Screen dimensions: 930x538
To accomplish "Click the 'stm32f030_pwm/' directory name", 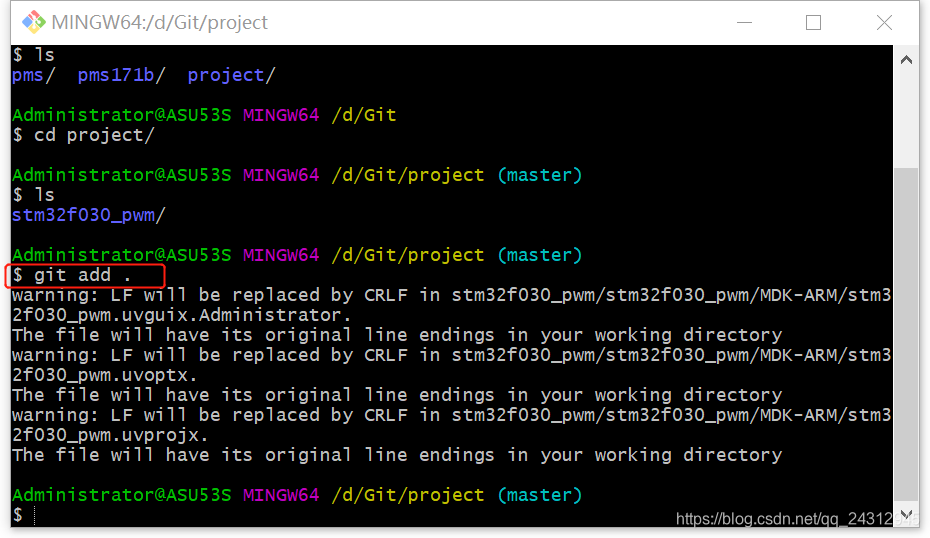I will click(88, 215).
